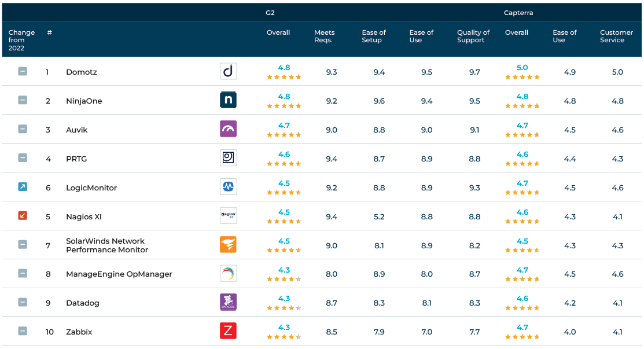The height and width of the screenshot is (349, 644).
Task: Click the PRTG logo icon
Action: [x=228, y=158]
